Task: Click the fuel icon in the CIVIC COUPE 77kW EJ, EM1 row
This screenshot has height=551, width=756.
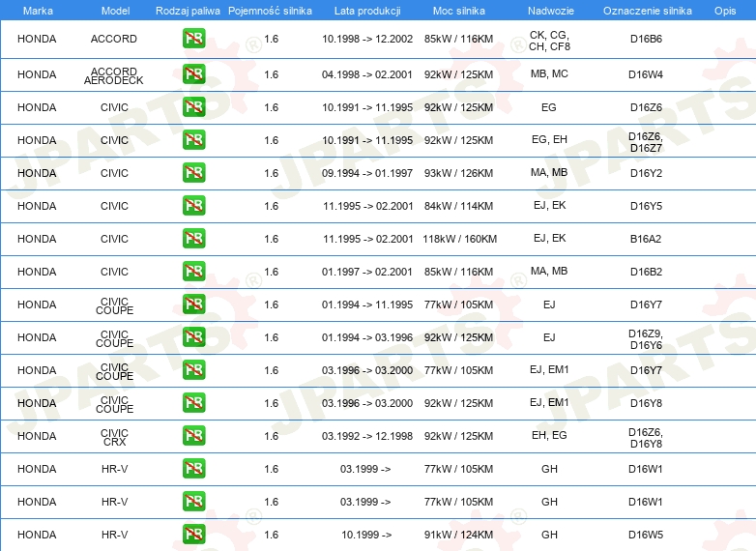Action: pos(193,369)
